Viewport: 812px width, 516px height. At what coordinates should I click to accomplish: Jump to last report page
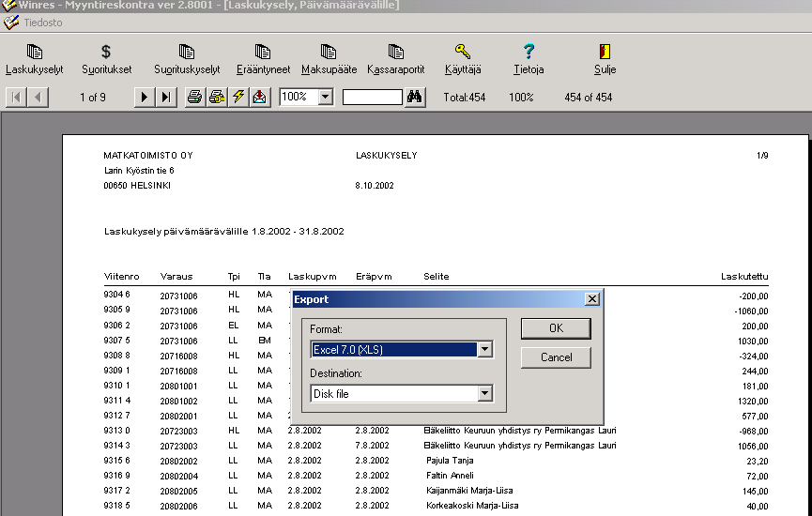click(166, 98)
